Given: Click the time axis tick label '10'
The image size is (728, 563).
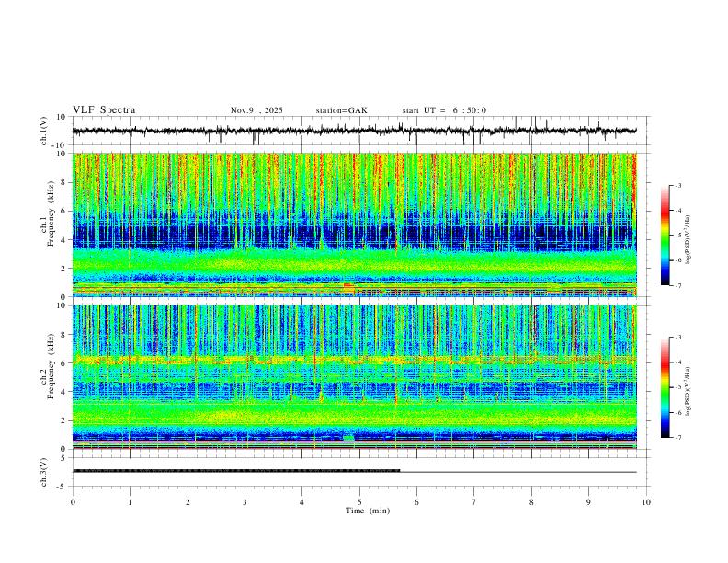Looking at the screenshot, I should pos(646,502).
